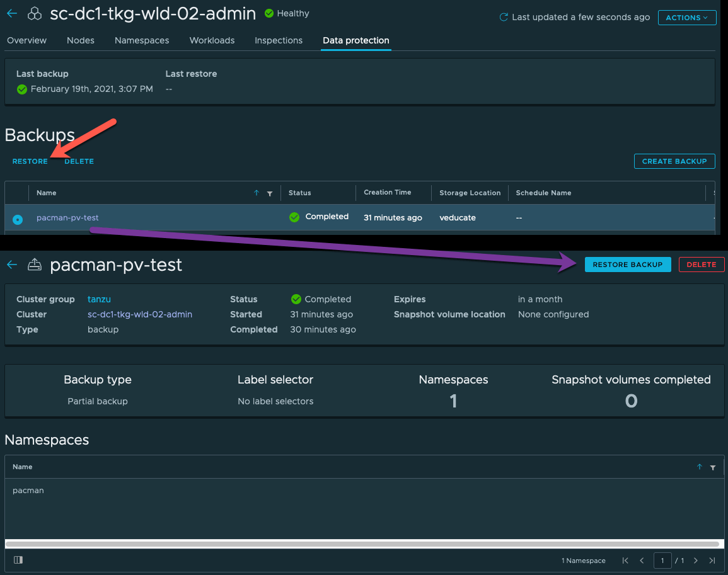
Task: Click the veducate storage location cell
Action: [x=458, y=218]
